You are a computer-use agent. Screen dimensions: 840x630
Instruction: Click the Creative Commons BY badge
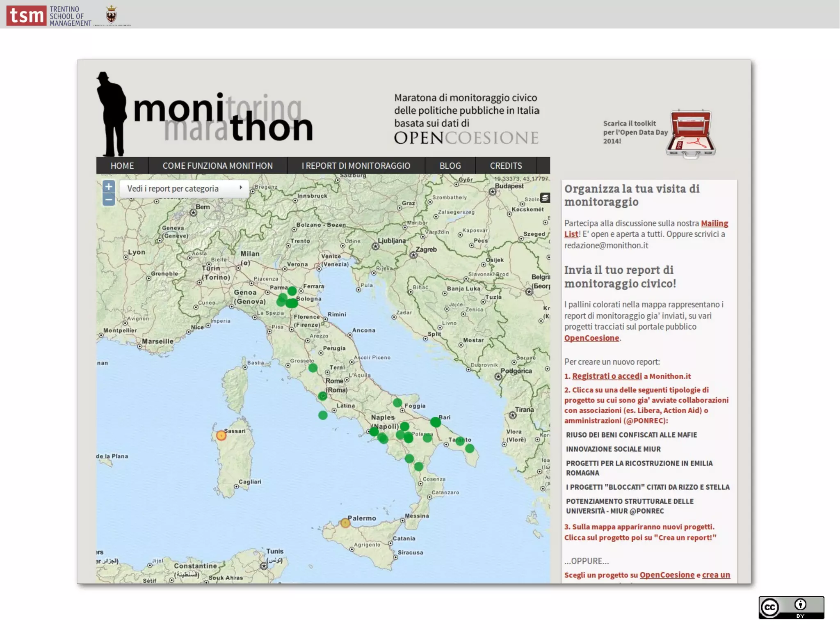point(791,607)
